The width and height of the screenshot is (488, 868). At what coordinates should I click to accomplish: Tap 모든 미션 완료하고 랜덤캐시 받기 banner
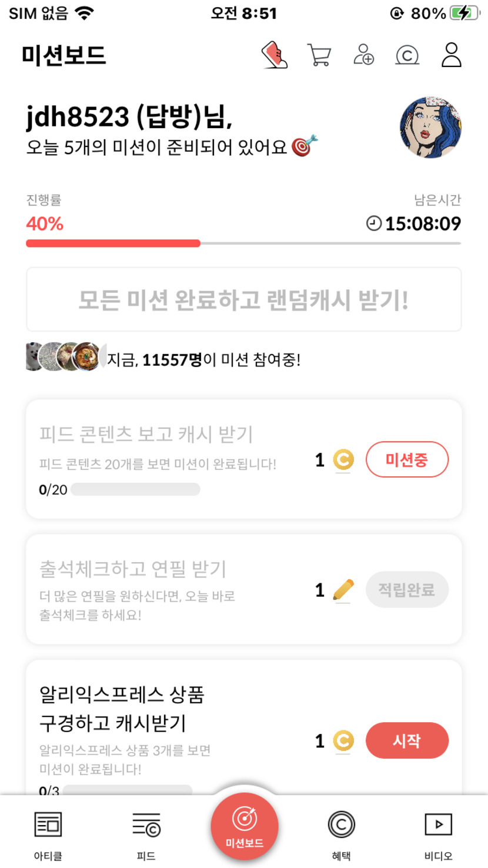tap(243, 300)
